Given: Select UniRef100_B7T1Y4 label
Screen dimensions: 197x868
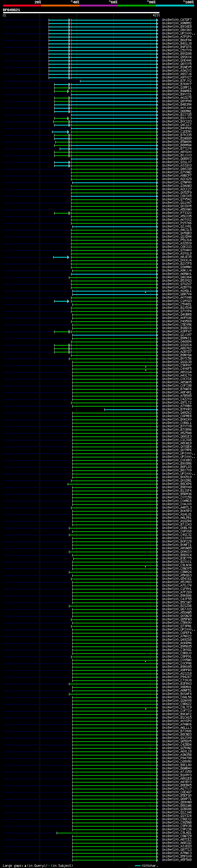Looking at the screenshot, I should pos(176,149).
